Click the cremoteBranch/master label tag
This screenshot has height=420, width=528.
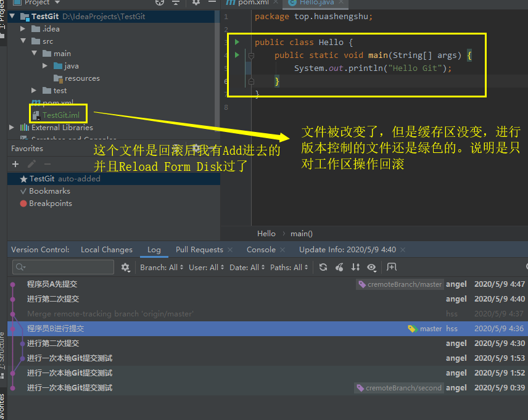[x=400, y=284]
